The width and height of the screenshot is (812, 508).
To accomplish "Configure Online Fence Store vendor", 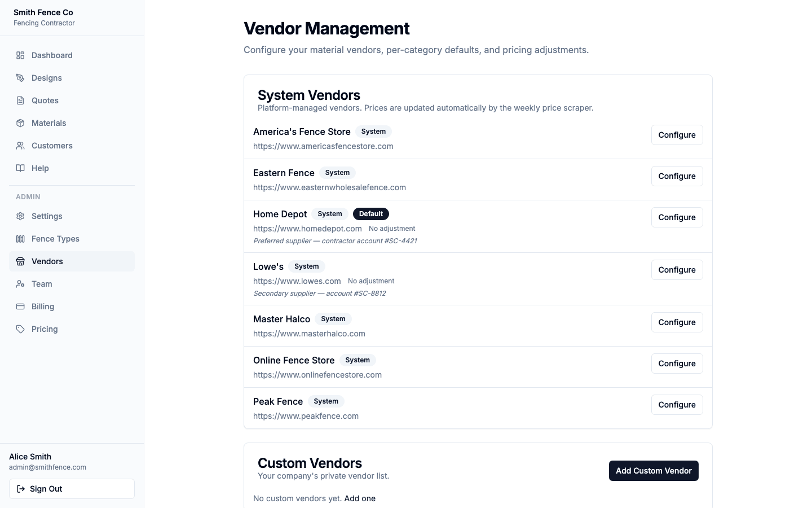I will (x=677, y=364).
